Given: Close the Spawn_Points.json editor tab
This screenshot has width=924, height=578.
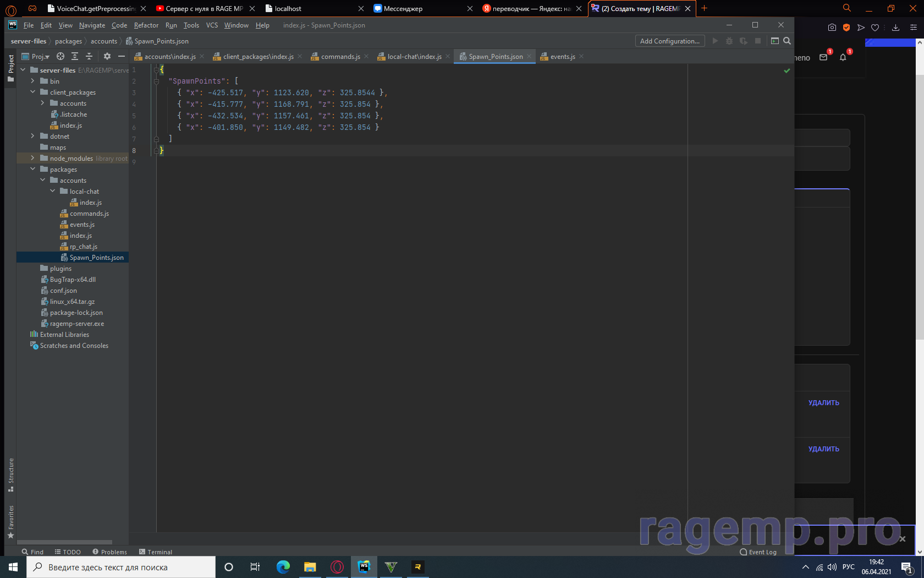Looking at the screenshot, I should tap(529, 56).
